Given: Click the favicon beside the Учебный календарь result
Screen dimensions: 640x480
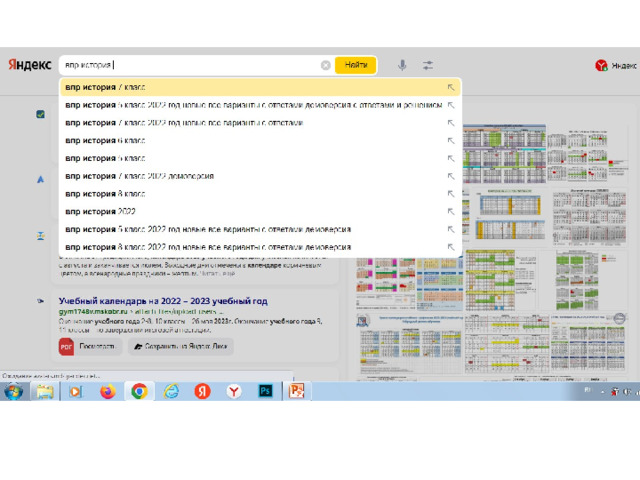Looking at the screenshot, I should point(40,301).
